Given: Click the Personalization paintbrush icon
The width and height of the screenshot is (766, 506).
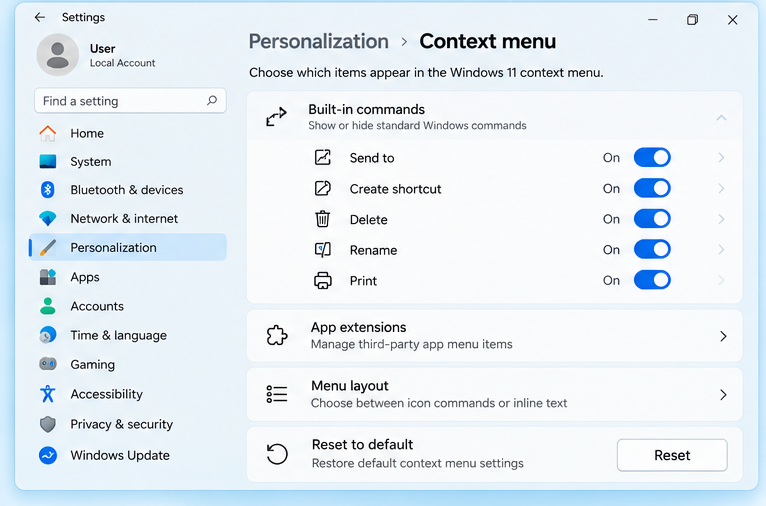Looking at the screenshot, I should tap(48, 248).
